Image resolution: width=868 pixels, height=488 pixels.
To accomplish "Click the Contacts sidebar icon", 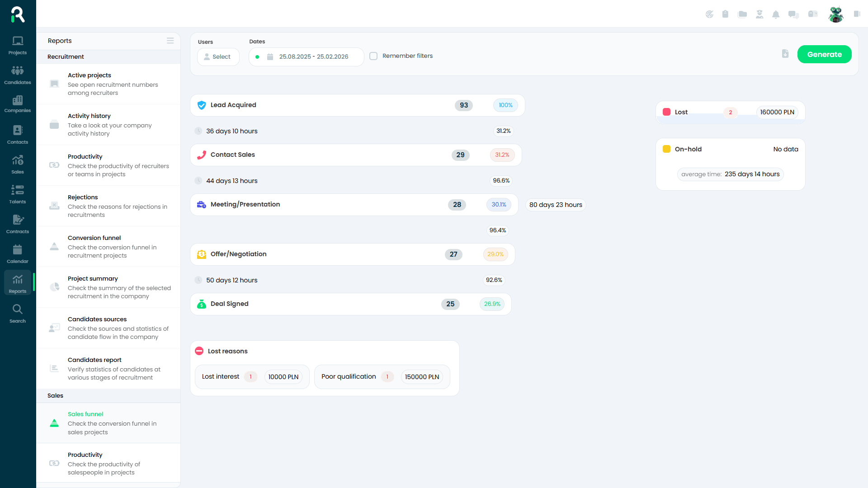I will (17, 133).
